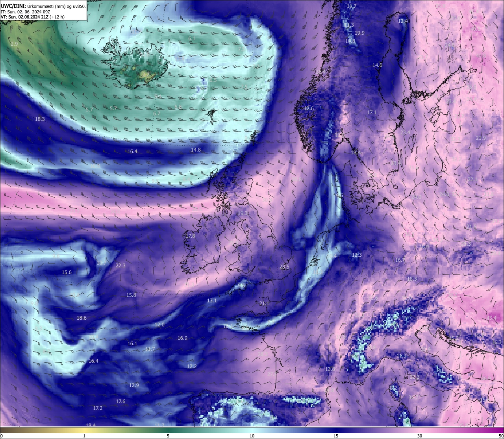Click the 13.8 value over southern France
Screen dimensions: 504x439
[330, 369]
